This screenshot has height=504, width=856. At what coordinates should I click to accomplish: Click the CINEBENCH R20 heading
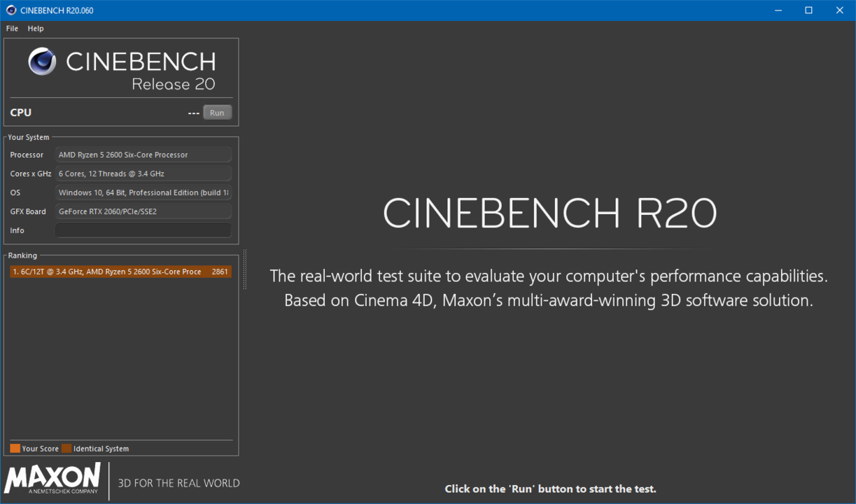tap(550, 213)
